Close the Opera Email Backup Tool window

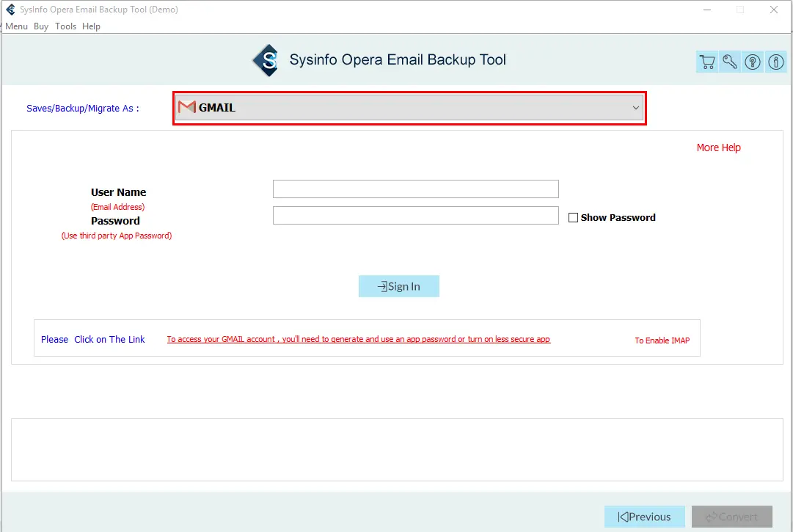(774, 10)
